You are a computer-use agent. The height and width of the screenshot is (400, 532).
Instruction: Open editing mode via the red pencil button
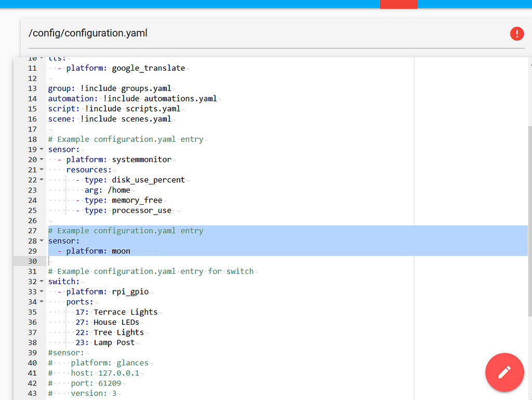[504, 372]
